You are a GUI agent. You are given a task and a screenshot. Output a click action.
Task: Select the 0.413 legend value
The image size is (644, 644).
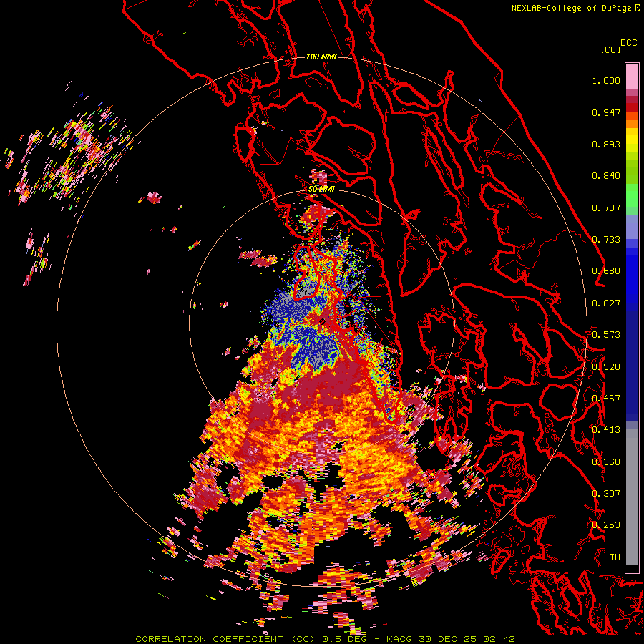point(606,430)
